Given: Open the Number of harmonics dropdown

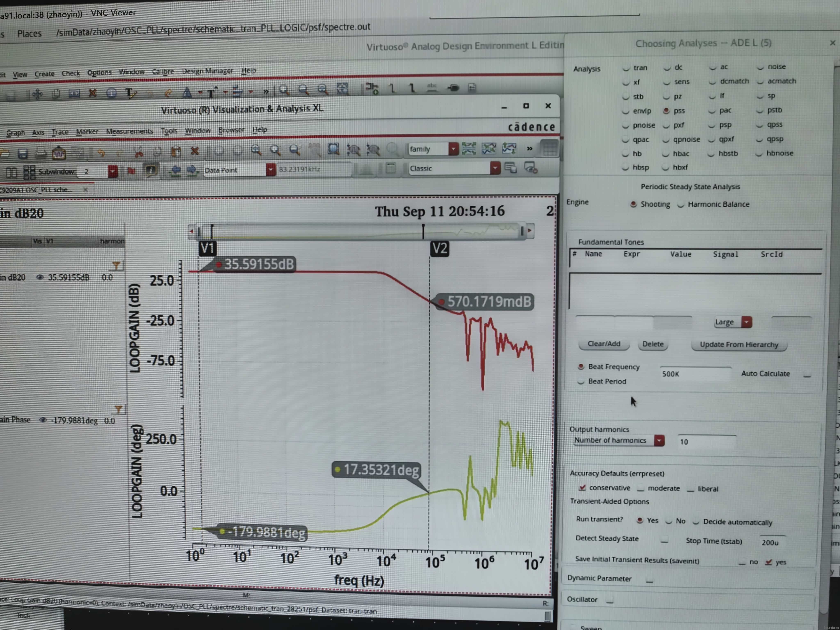Looking at the screenshot, I should click(x=659, y=441).
